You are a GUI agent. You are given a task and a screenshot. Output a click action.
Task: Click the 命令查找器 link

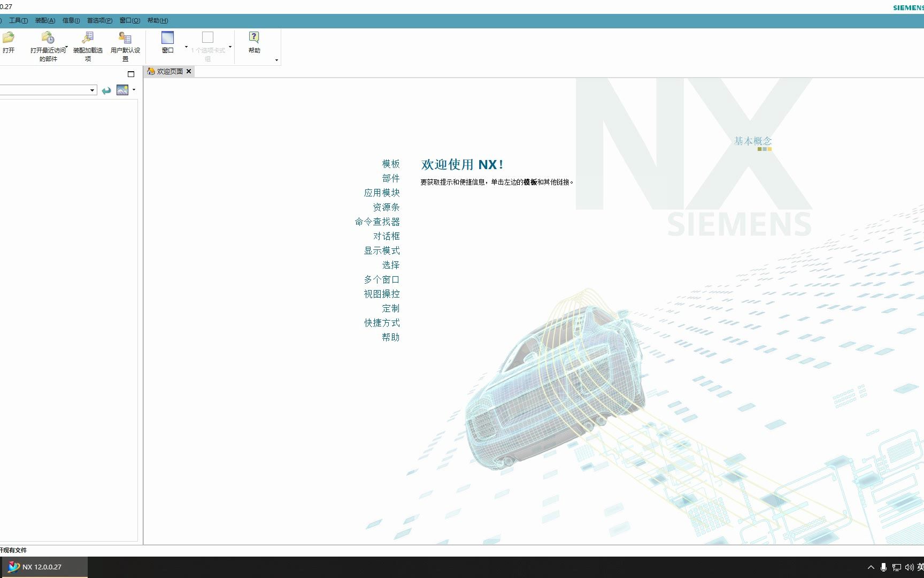click(x=378, y=222)
